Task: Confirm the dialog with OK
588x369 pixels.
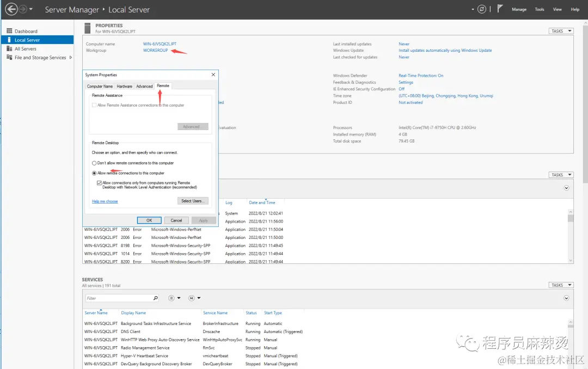Action: point(149,220)
